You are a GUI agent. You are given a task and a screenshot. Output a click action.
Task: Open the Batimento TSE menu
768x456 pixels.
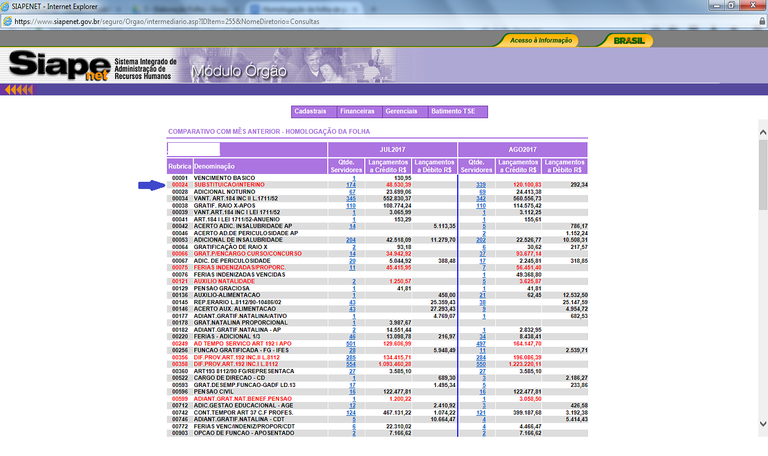(x=453, y=111)
